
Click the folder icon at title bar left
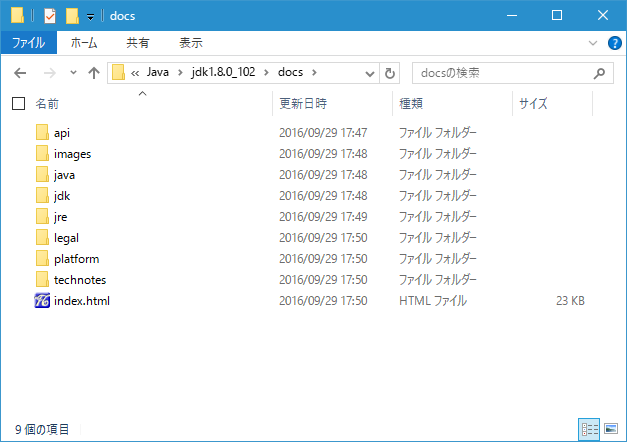click(x=17, y=16)
